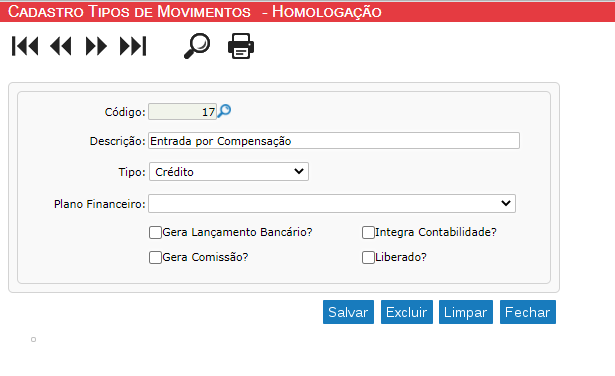Close the form using Fechar
Viewport: 615px width, 376px height.
(528, 312)
